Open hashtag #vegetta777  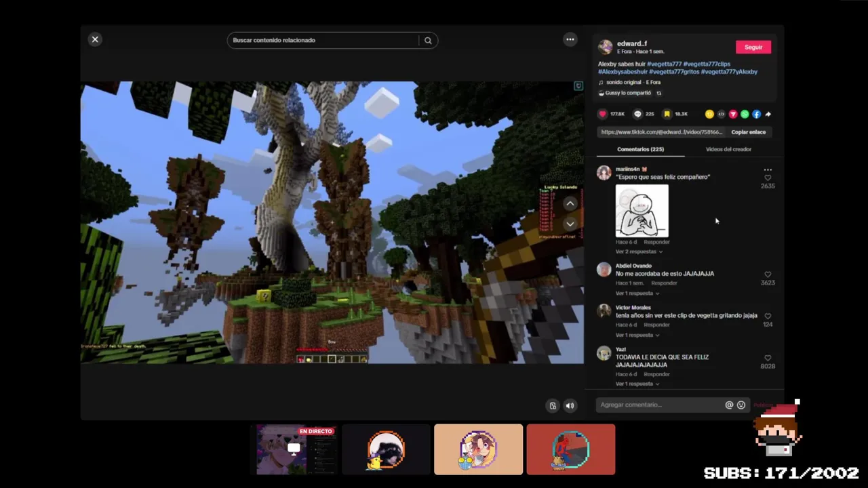click(665, 64)
